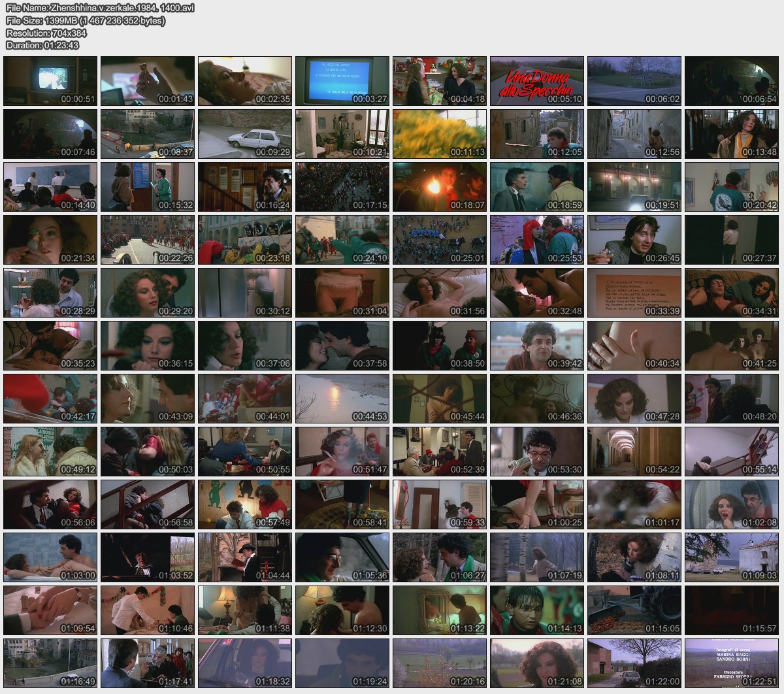Open the tractor frame at 01:15:05

(634, 610)
